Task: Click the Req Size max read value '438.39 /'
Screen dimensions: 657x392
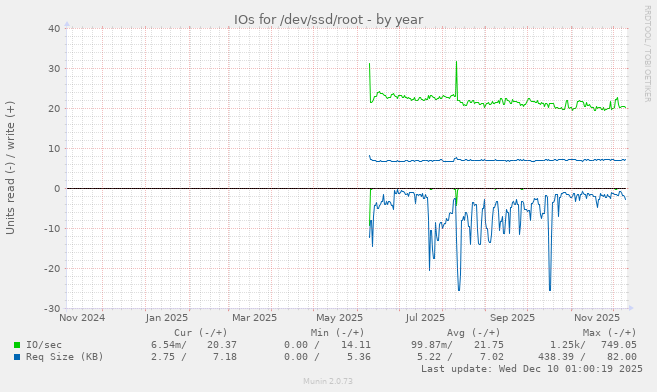Action: 561,357
